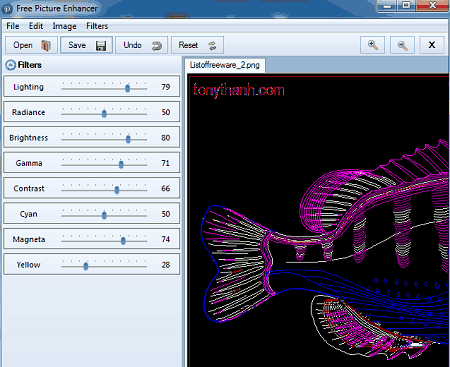Viewport: 450px width, 367px height.
Task: Click the Contrast slider track
Action: pos(104,190)
